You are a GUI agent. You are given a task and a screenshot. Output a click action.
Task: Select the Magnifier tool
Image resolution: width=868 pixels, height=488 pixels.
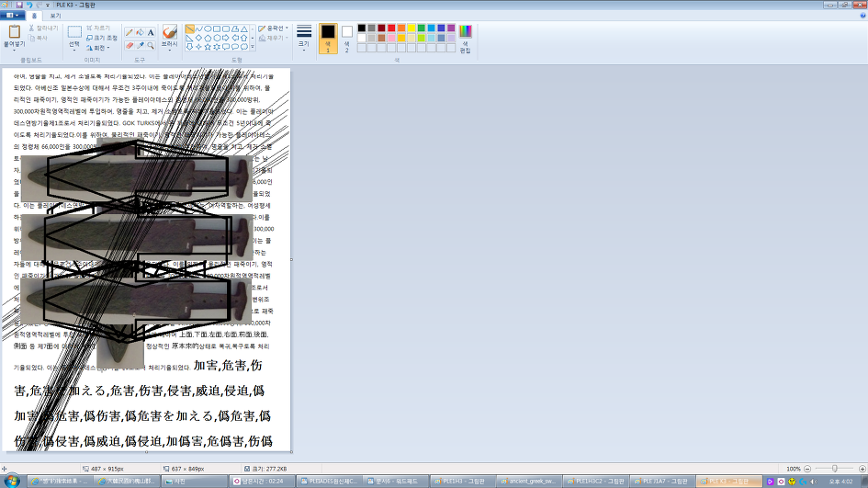(x=151, y=45)
